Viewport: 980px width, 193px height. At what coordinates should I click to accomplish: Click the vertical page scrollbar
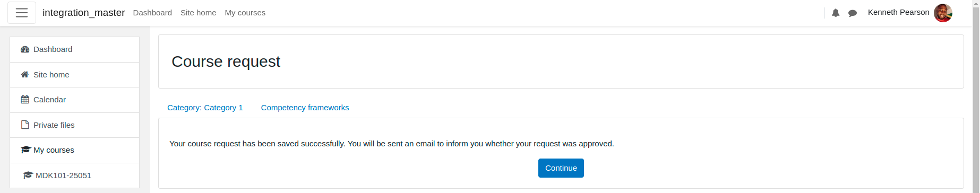tap(976, 96)
